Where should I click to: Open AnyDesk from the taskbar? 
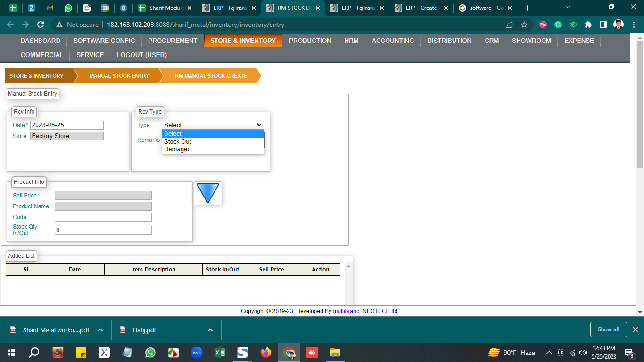click(312, 352)
